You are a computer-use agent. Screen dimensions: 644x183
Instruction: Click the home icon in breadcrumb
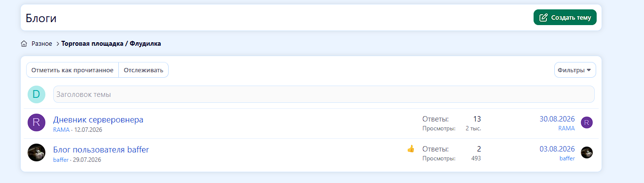(24, 44)
